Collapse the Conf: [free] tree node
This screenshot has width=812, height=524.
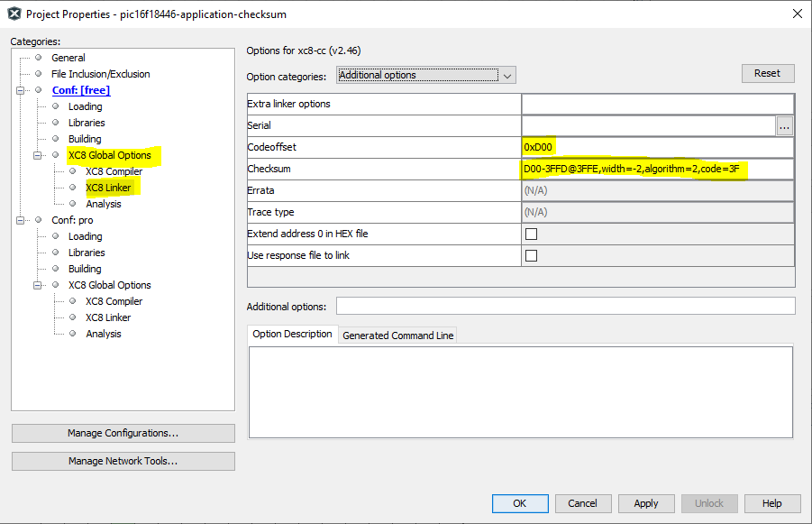(20, 90)
